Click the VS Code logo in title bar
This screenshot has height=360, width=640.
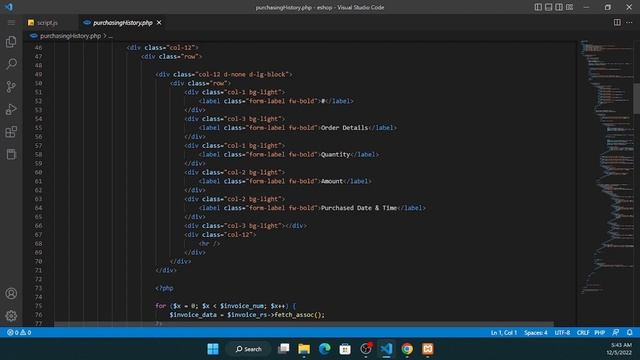[9, 7]
